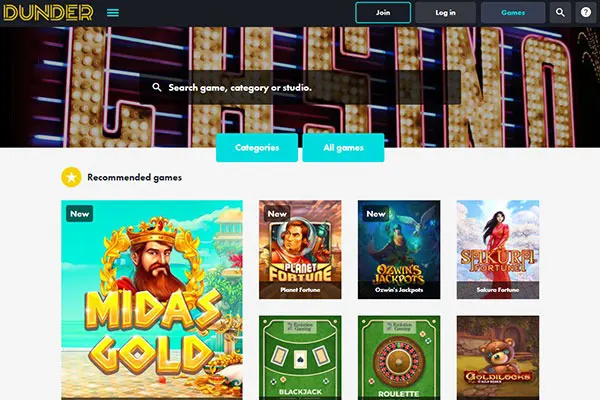The height and width of the screenshot is (400, 600).
Task: Open the Sakura Fortune game thumbnail
Action: pos(498,250)
